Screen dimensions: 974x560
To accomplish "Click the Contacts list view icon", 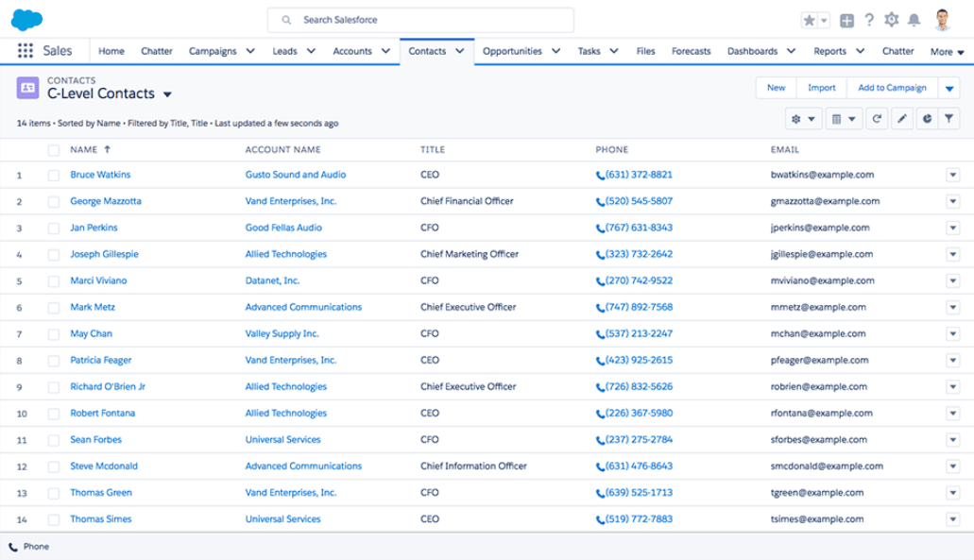I will coord(27,88).
